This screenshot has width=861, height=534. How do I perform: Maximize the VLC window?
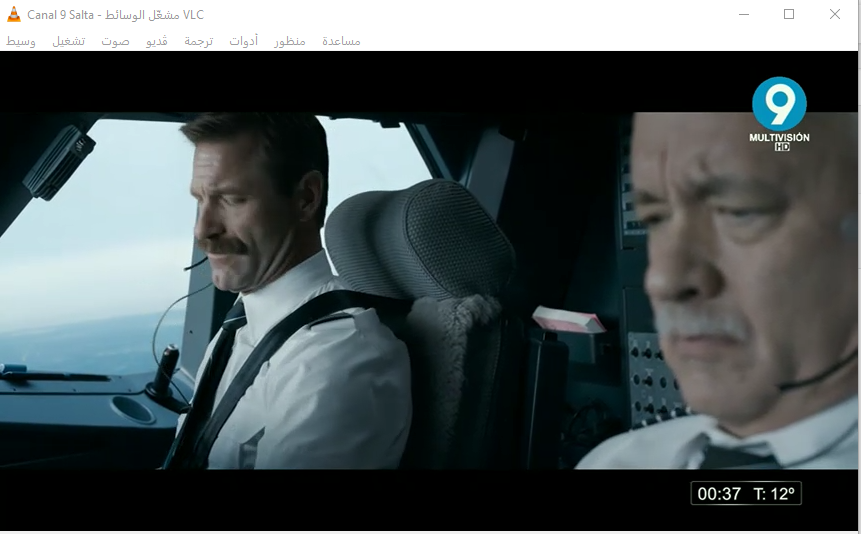tap(789, 14)
